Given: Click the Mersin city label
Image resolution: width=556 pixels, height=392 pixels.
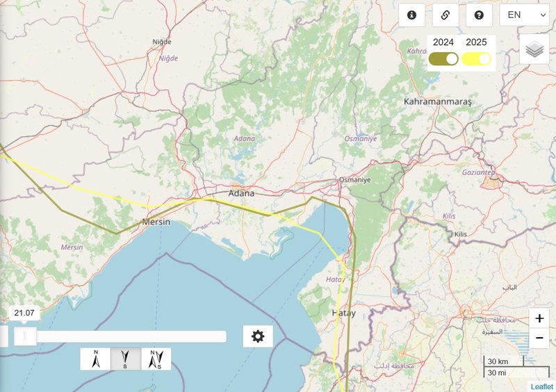Looking at the screenshot, I should tap(156, 222).
